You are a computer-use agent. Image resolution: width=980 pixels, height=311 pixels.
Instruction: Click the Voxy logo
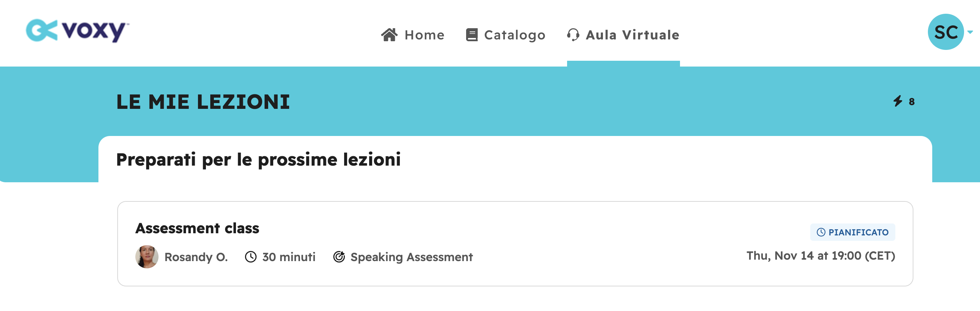[77, 30]
